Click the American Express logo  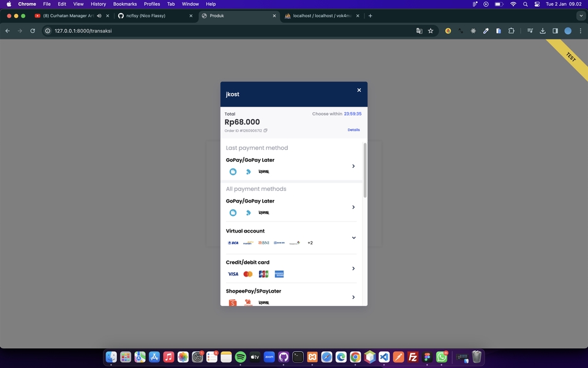coord(279,274)
